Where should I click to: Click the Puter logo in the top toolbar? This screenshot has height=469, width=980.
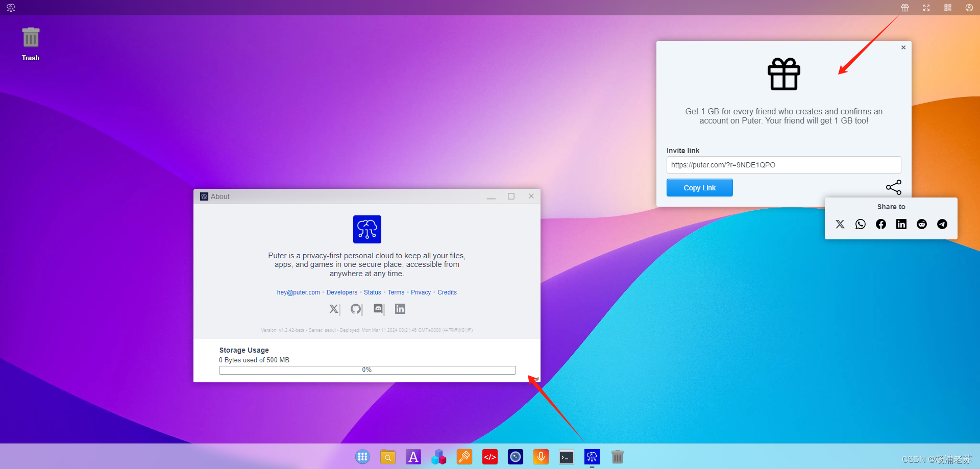[11, 8]
